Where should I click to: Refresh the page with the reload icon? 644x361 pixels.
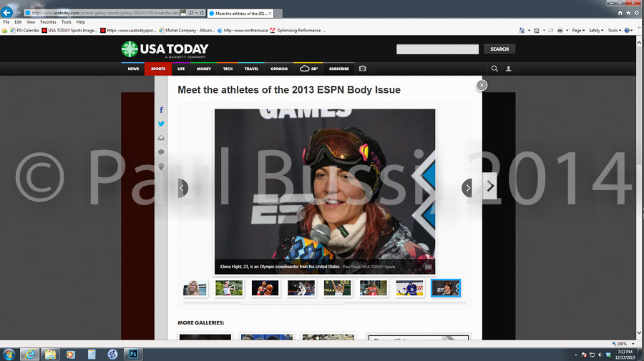[x=202, y=13]
